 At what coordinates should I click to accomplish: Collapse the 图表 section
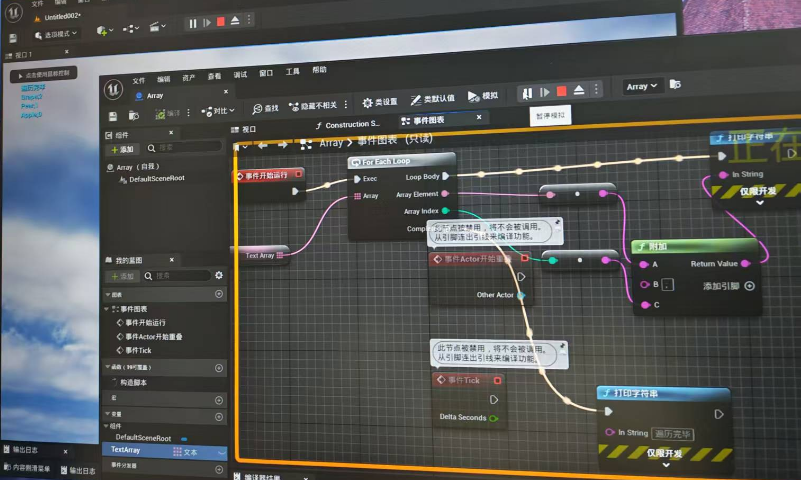108,295
